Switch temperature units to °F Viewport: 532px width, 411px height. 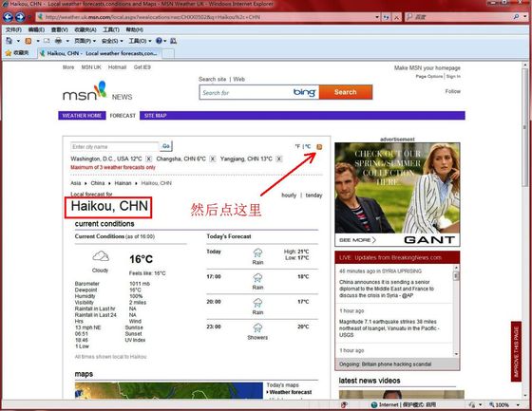pyautogui.click(x=297, y=146)
